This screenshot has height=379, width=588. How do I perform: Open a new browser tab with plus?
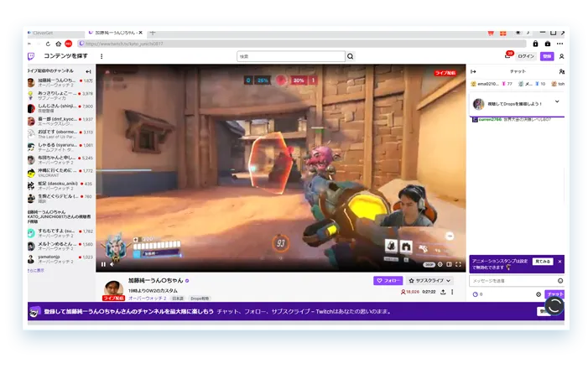(153, 33)
